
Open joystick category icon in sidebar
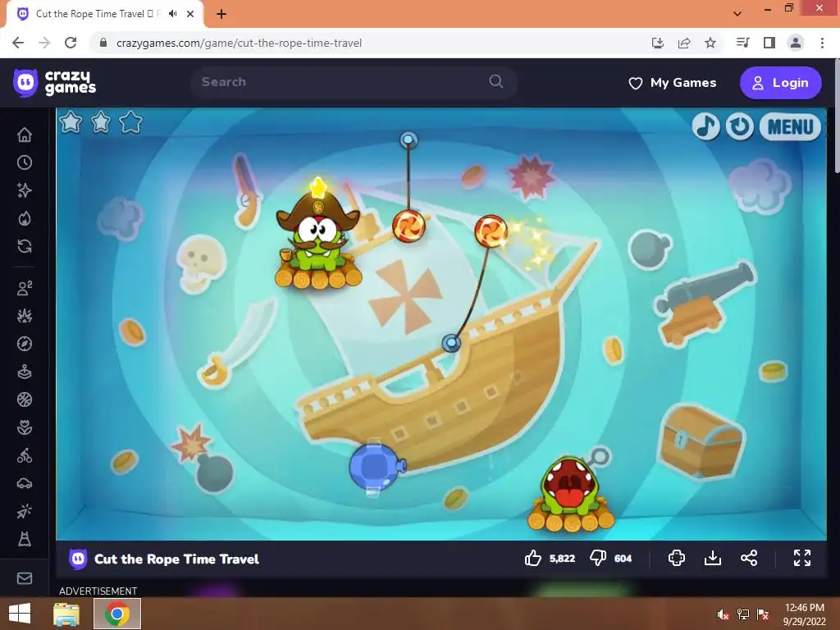tap(25, 372)
